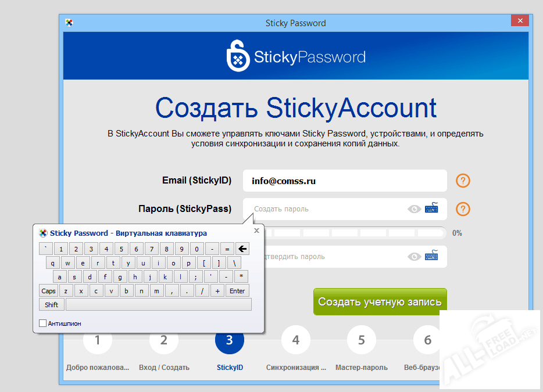Click the Email field containing info@comss.ru
This screenshot has height=392, width=543.
344,181
